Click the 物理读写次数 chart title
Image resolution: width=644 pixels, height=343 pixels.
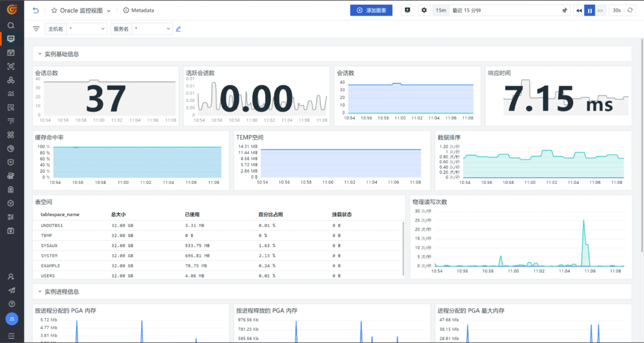(430, 202)
